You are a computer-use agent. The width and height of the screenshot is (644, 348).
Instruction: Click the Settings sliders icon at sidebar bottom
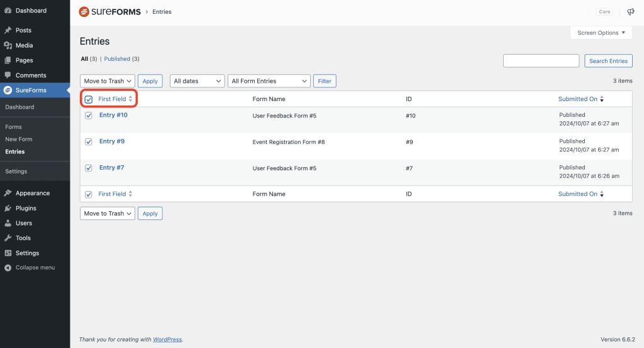[8, 253]
